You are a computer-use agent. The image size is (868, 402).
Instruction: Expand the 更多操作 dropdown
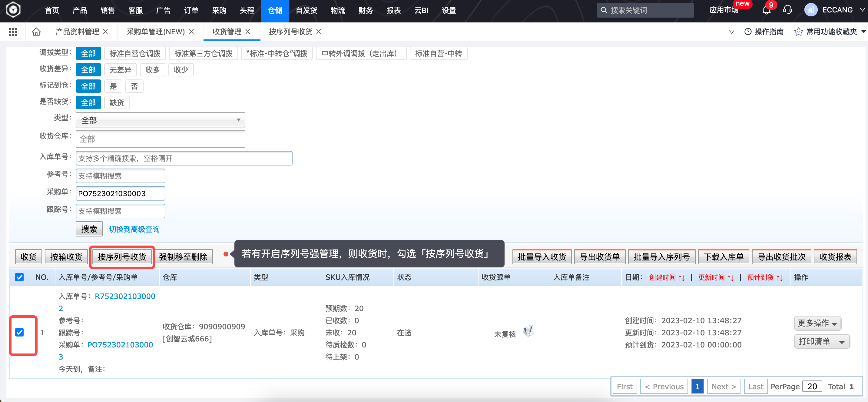tap(817, 323)
